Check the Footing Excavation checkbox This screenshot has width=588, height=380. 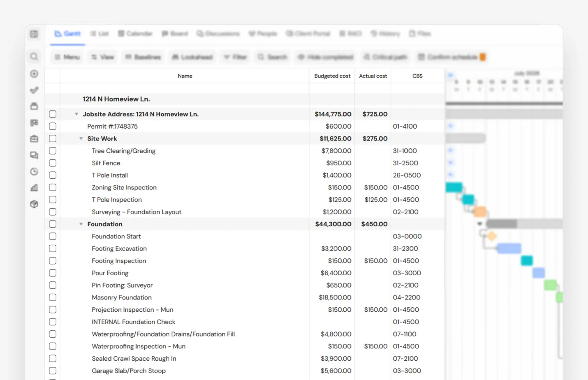tap(53, 249)
